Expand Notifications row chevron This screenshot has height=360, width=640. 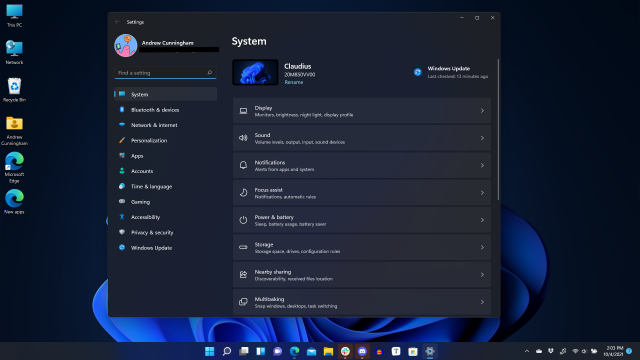point(482,165)
